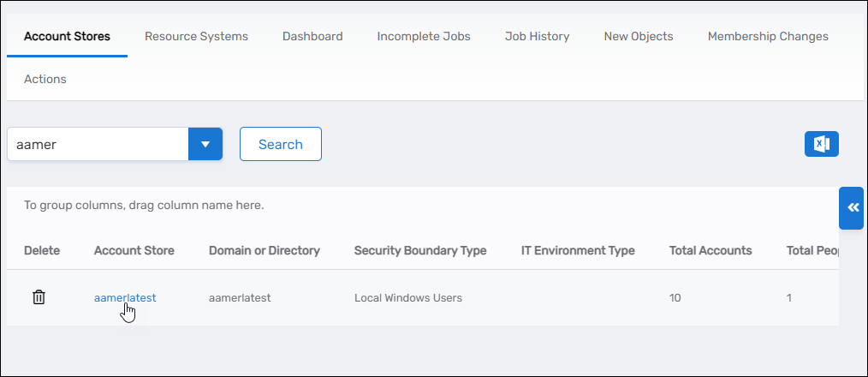868x377 pixels.
Task: Select the New Objects tab
Action: [639, 36]
